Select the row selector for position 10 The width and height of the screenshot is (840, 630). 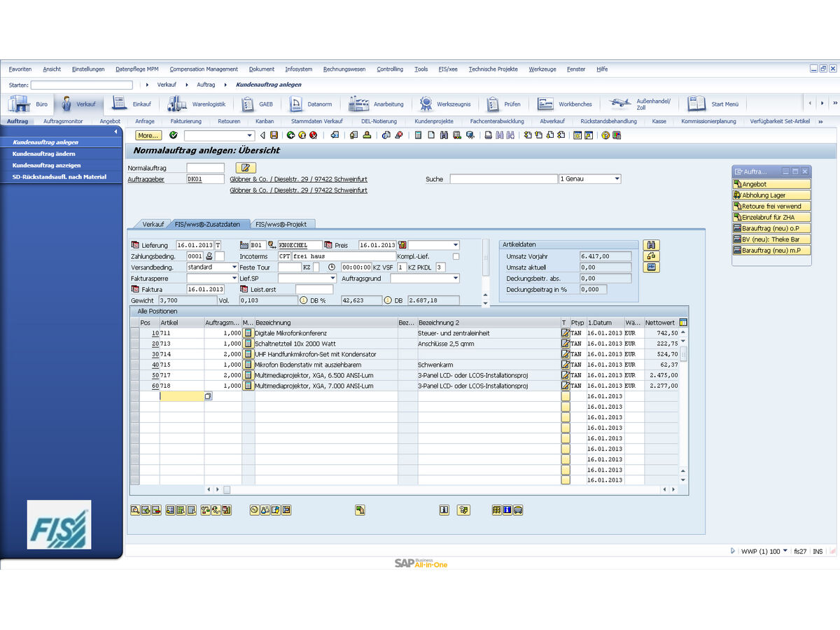coord(134,333)
